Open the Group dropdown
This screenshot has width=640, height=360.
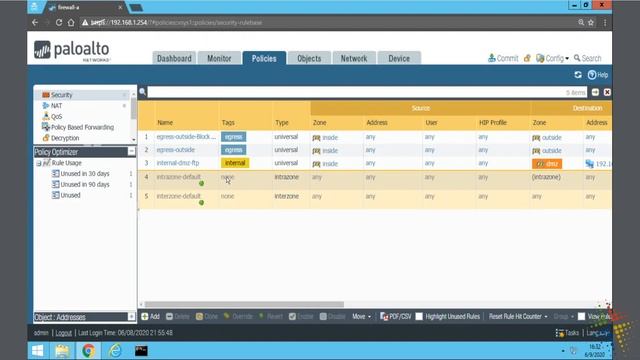point(563,316)
